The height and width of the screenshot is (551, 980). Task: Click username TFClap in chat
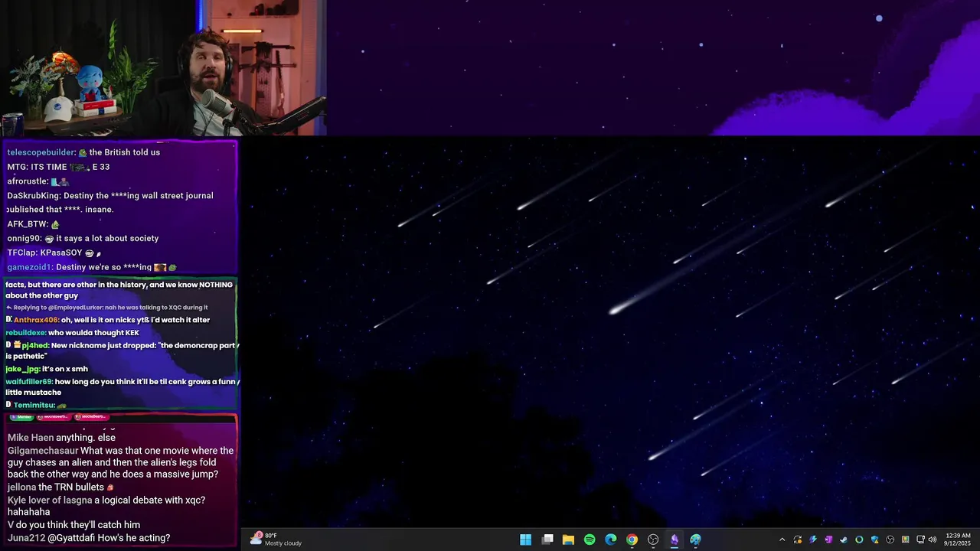tap(21, 253)
